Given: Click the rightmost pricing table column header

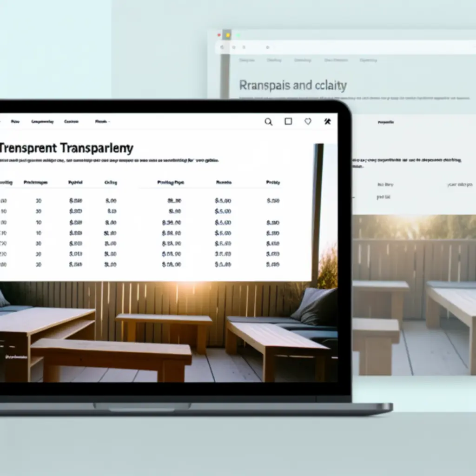Looking at the screenshot, I should 273,183.
